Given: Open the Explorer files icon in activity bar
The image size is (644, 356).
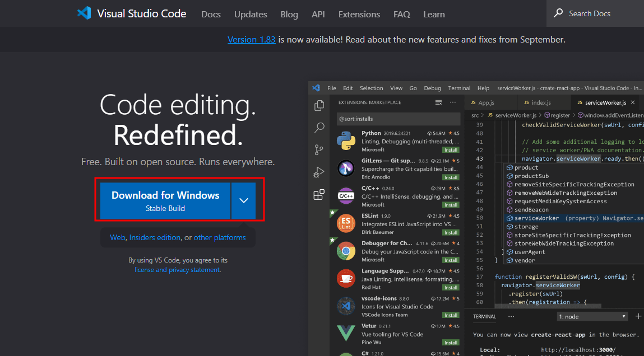Looking at the screenshot, I should [319, 105].
